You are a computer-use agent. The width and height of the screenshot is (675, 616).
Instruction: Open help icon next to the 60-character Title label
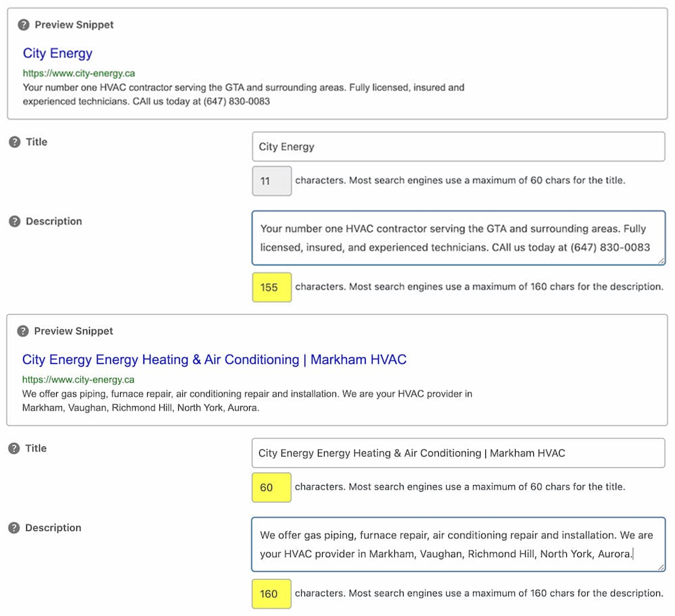14,448
